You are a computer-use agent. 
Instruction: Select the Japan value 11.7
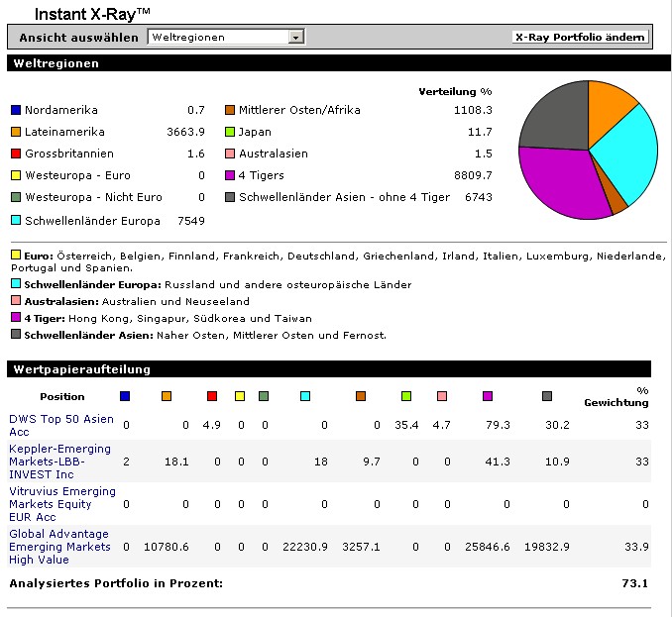tap(480, 132)
